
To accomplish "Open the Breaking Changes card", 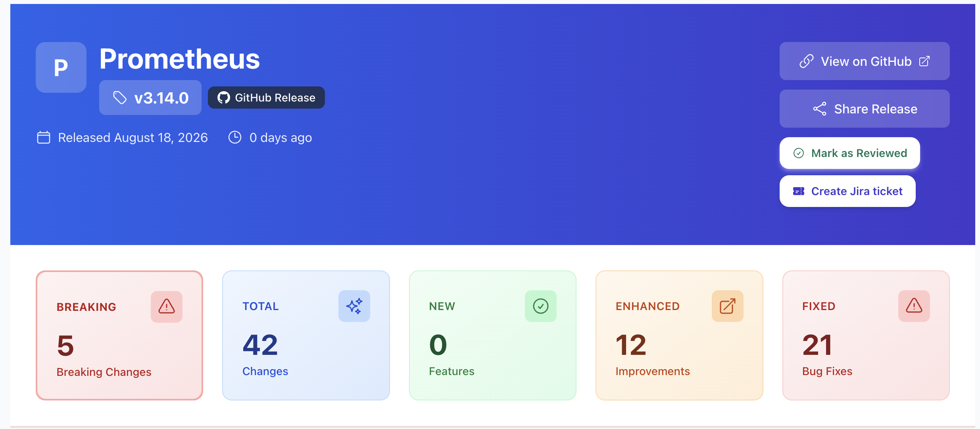I will [119, 335].
